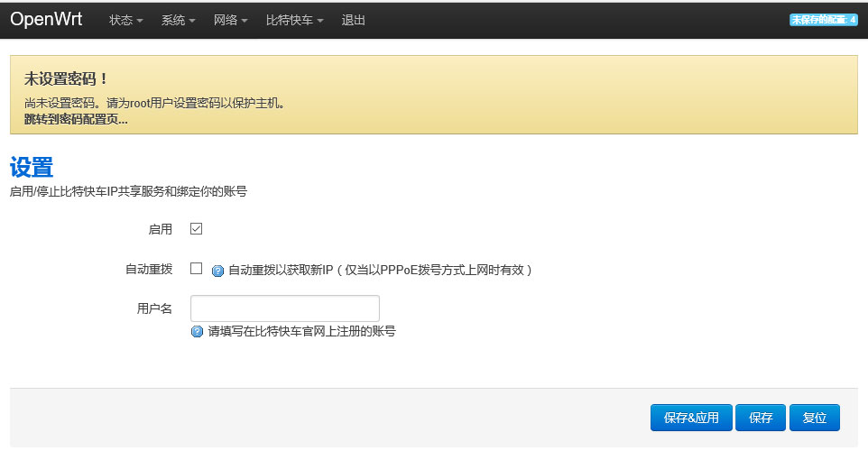
Task: Click the 用户名 field label
Action: pos(154,308)
